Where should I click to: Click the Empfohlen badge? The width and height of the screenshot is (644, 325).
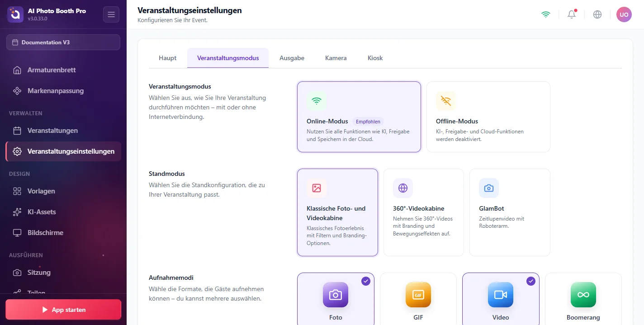coord(368,122)
